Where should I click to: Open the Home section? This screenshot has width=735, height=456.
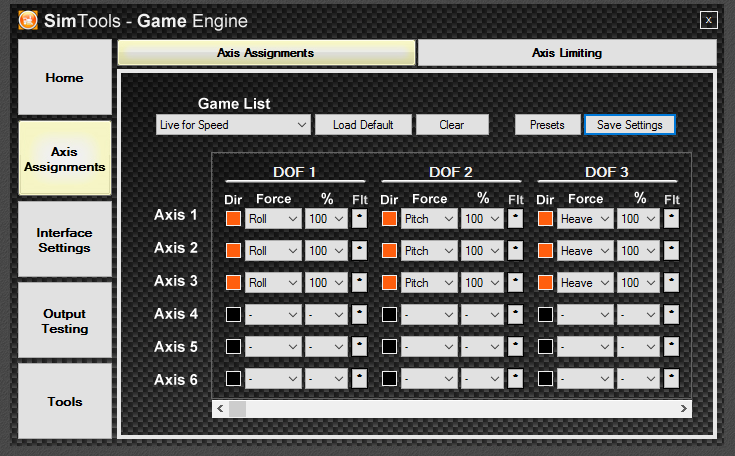click(65, 77)
